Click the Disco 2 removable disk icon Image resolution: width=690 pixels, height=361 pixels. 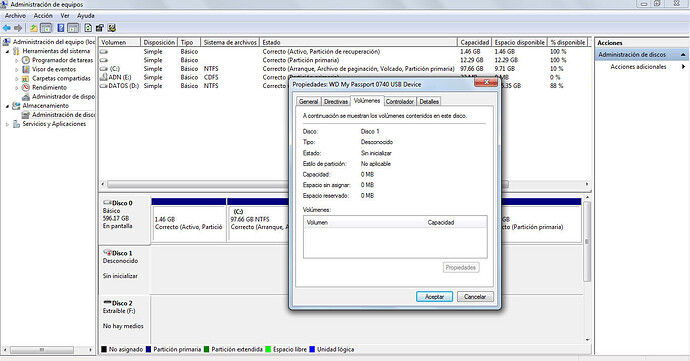pos(106,303)
